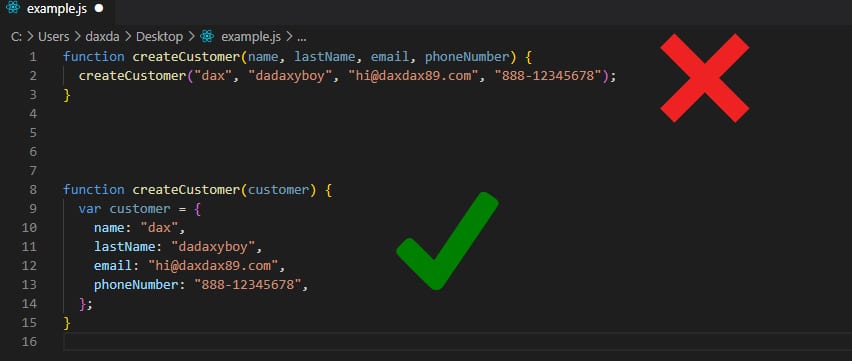
Task: Click the customer parameter on line 8
Action: tap(279, 190)
